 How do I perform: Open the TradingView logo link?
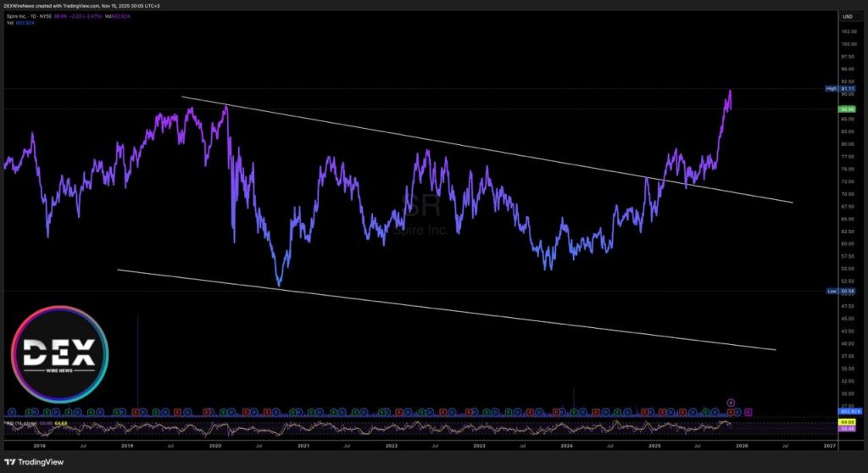(x=34, y=462)
